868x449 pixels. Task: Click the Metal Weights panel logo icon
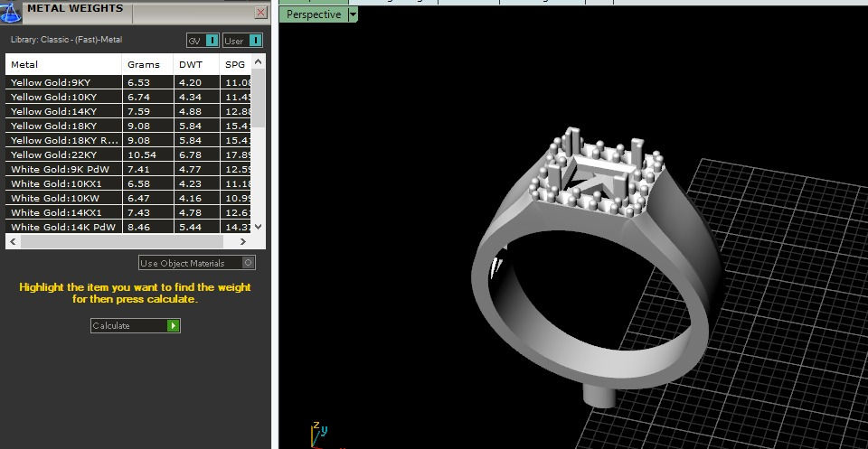click(x=10, y=12)
